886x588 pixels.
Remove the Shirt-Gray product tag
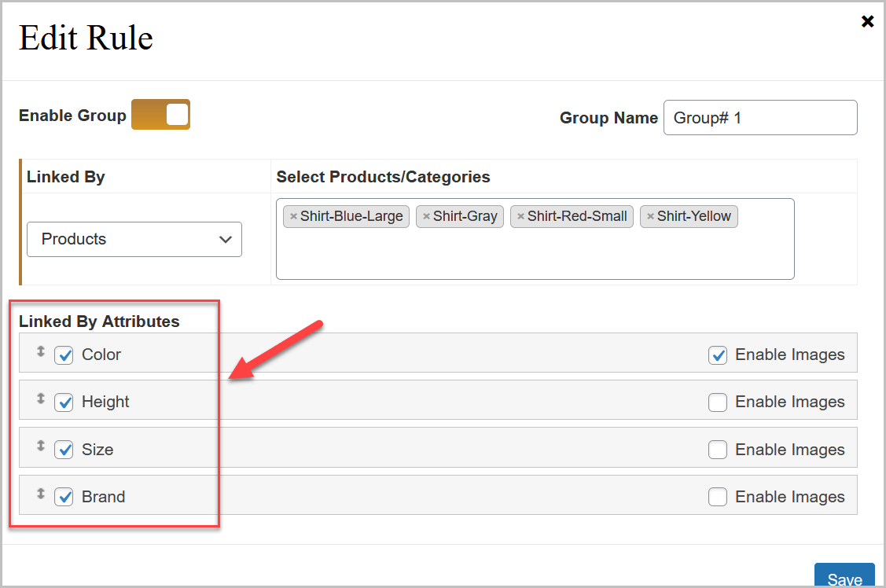[x=427, y=217]
